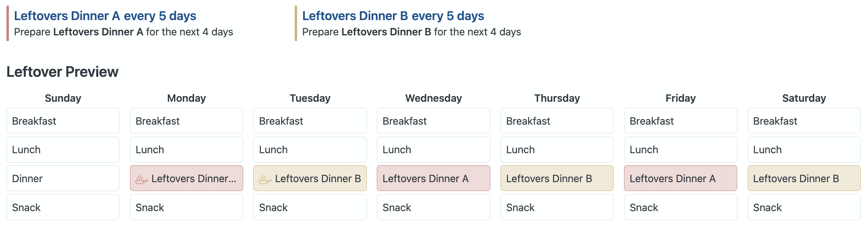Click the Monday column header

tap(186, 98)
